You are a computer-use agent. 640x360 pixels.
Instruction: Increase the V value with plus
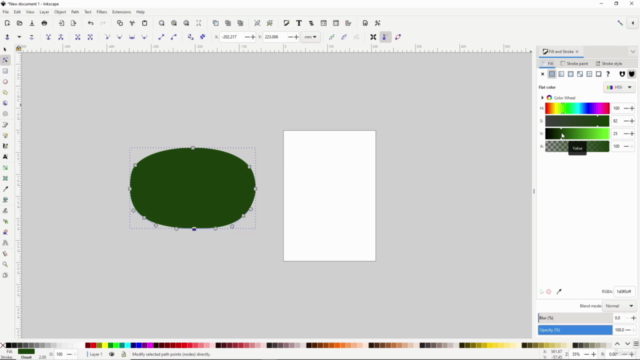632,133
